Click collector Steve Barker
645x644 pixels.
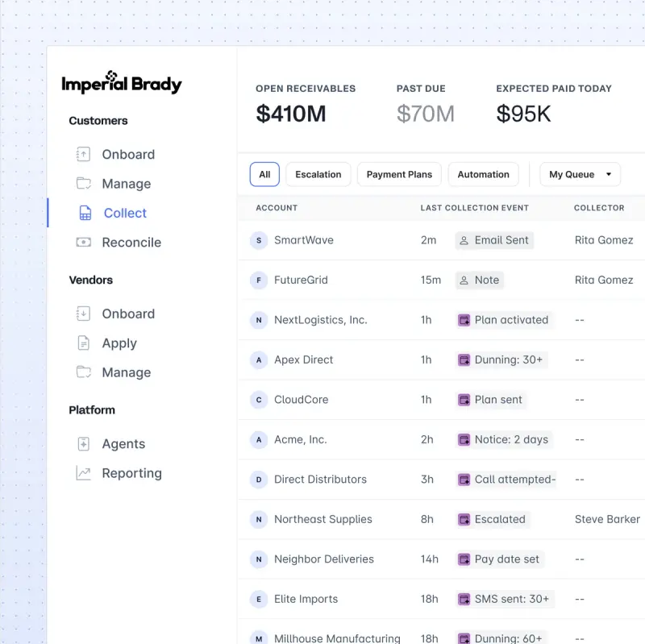(x=607, y=519)
